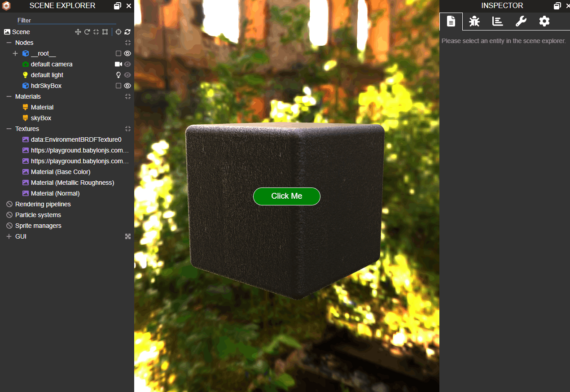Toggle visibility eye for __root__
This screenshot has height=392, width=570.
pyautogui.click(x=127, y=53)
